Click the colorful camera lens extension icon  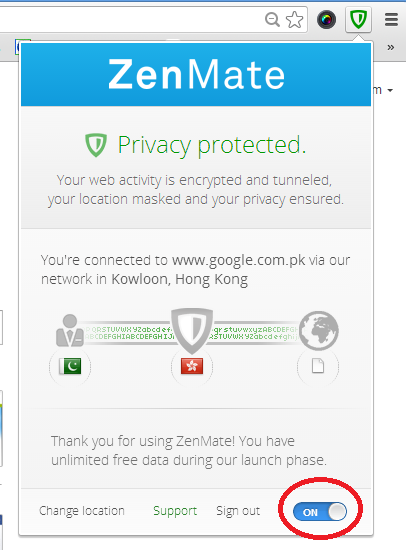click(x=326, y=20)
